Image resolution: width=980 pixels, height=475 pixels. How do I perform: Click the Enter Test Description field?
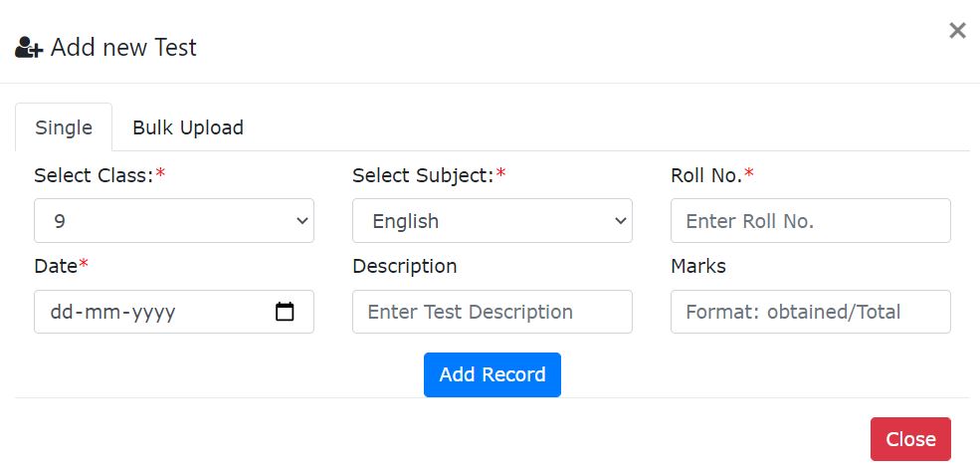(492, 312)
